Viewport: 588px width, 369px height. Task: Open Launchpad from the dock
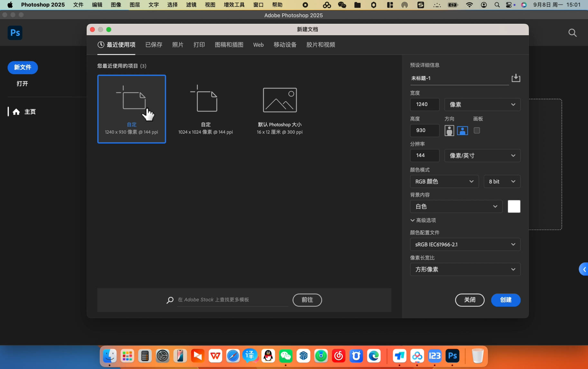click(x=127, y=356)
